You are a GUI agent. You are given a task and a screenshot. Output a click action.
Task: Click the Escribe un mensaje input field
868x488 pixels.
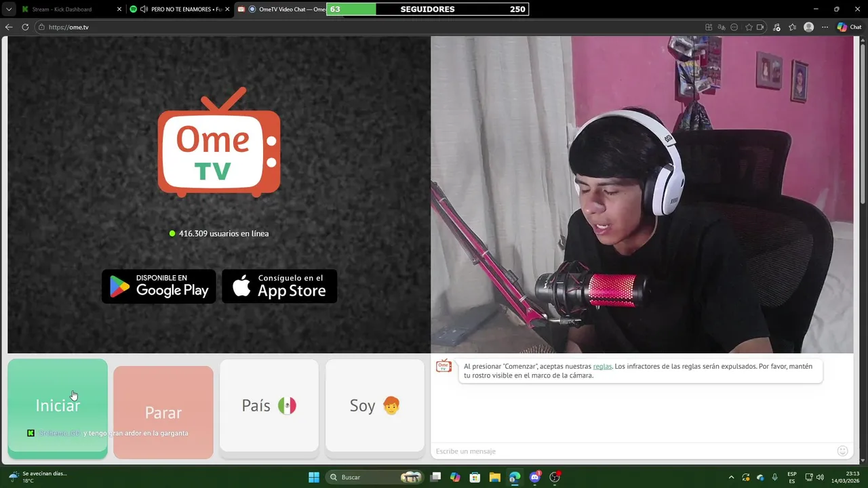634,451
